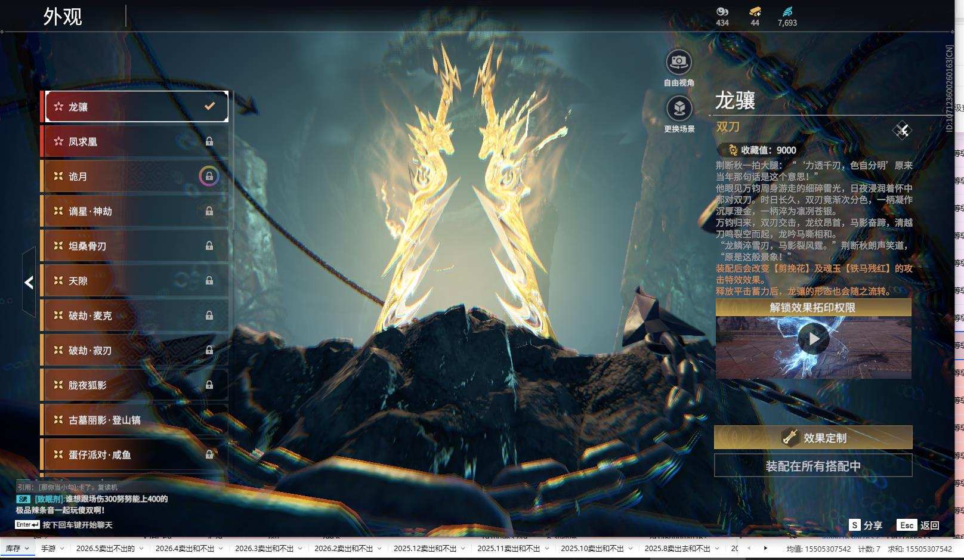Click the Enter chat prompt to start chatting
This screenshot has height=560, width=964.
(64, 525)
